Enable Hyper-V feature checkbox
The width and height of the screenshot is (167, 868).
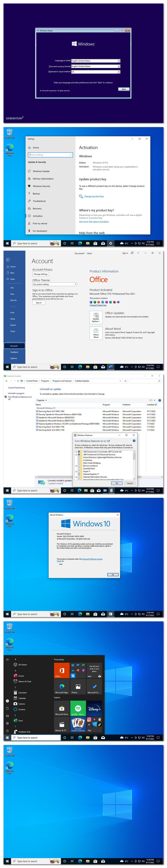tap(79, 471)
